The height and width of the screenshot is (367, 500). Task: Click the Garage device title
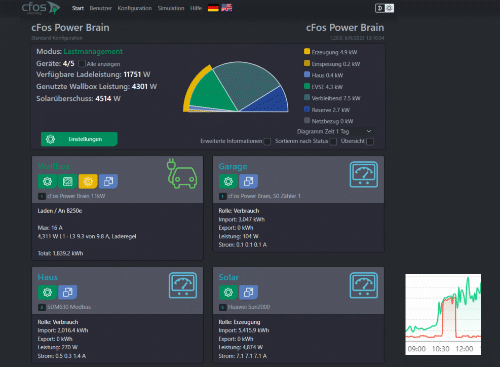pyautogui.click(x=233, y=166)
